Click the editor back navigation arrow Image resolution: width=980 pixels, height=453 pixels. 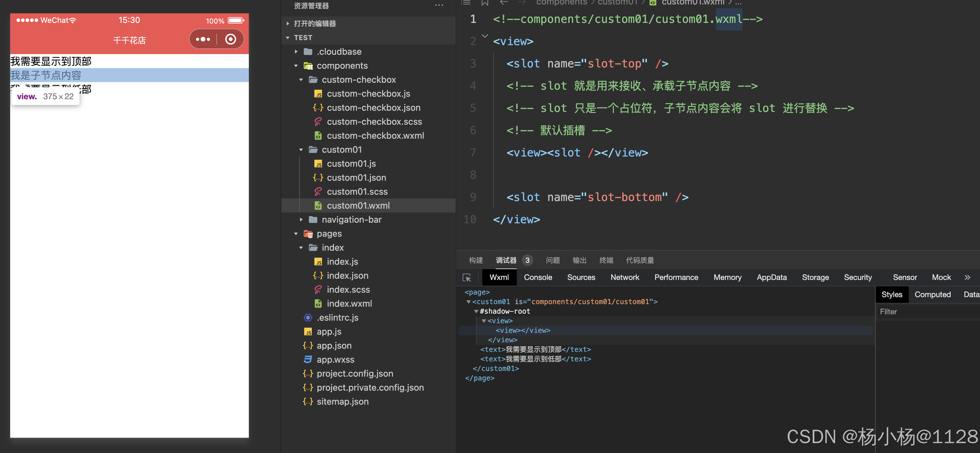tap(504, 3)
